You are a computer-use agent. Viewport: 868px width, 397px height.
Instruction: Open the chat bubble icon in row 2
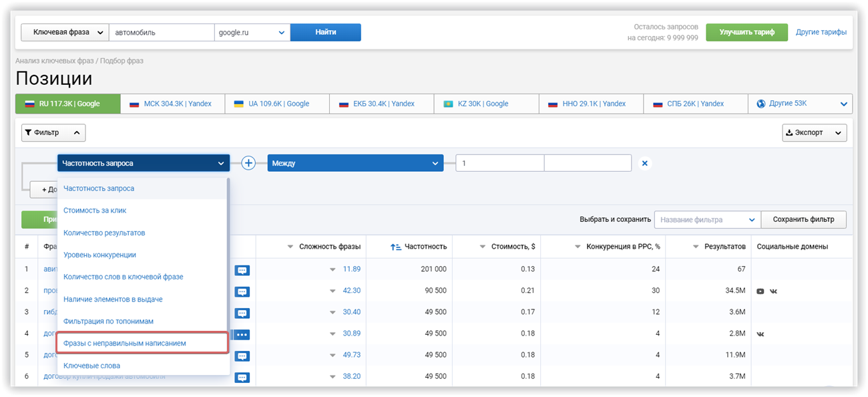[x=242, y=291]
